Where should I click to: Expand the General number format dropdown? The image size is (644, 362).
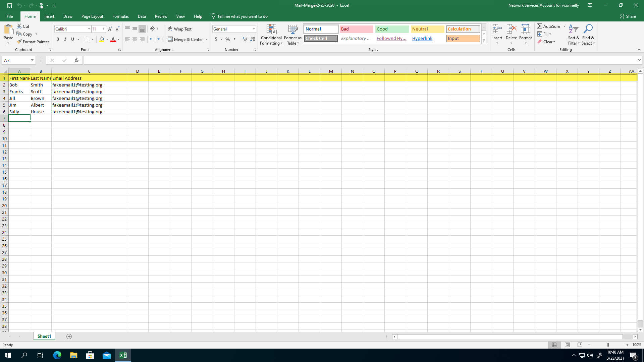tap(254, 29)
